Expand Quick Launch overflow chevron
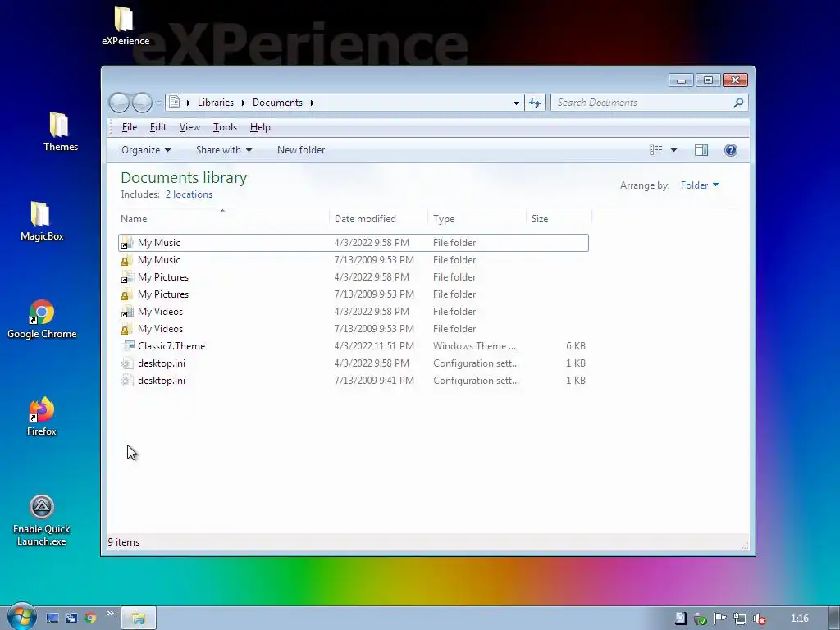This screenshot has width=840, height=630. [110, 614]
